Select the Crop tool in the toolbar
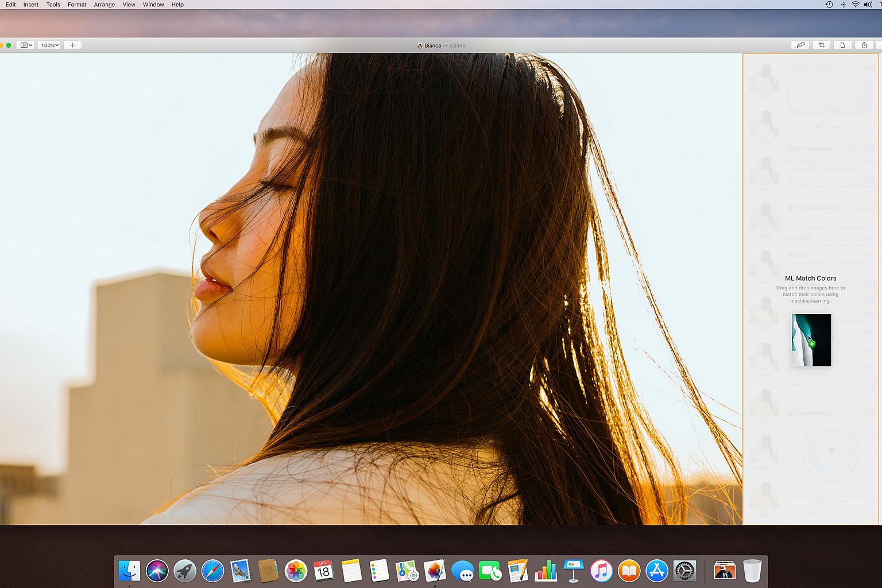Image resolution: width=882 pixels, height=588 pixels. tap(822, 45)
